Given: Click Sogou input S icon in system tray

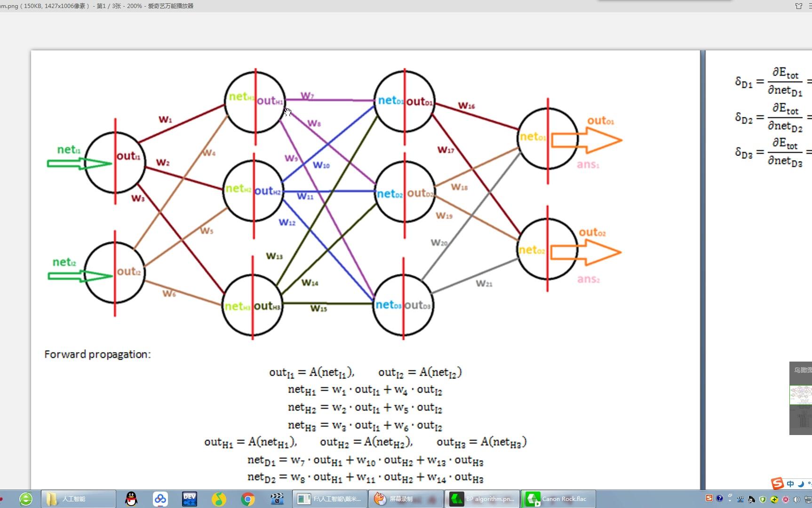Looking at the screenshot, I should (x=709, y=498).
